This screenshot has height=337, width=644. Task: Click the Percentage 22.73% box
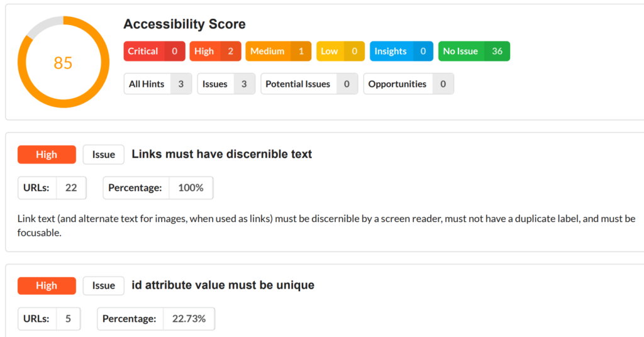tap(156, 319)
